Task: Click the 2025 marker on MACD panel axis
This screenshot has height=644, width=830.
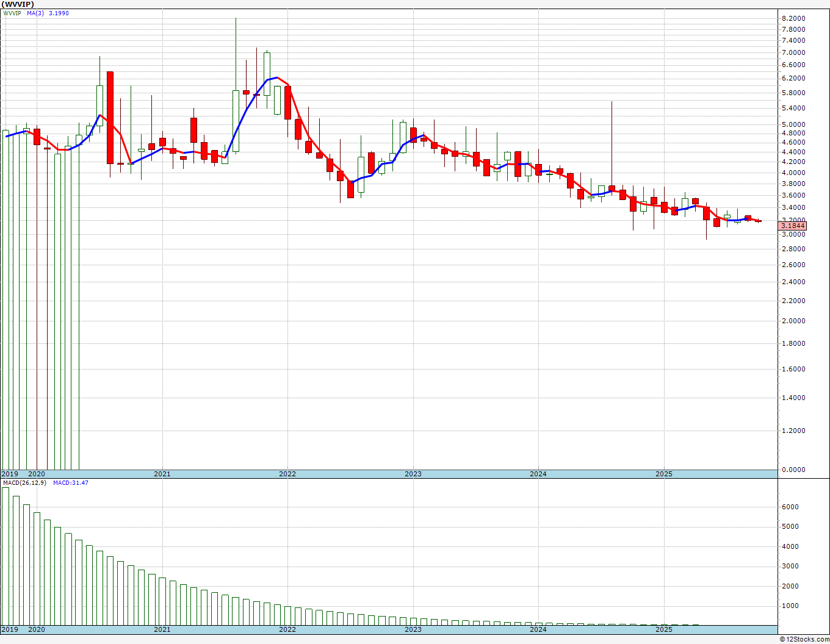Action: point(664,629)
